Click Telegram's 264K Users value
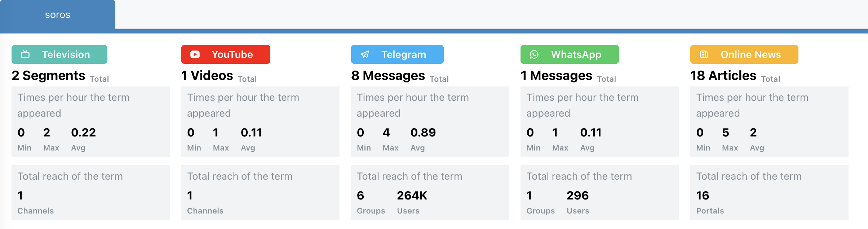 tap(412, 196)
